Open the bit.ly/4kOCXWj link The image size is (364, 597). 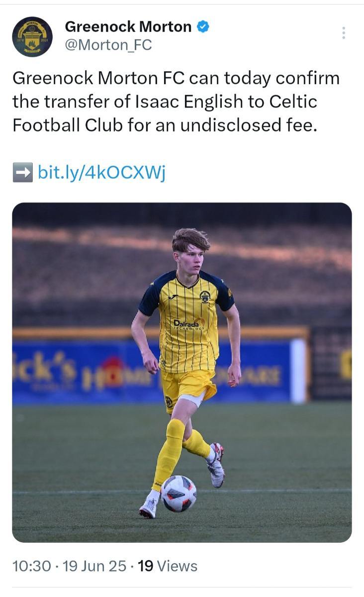coord(101,173)
